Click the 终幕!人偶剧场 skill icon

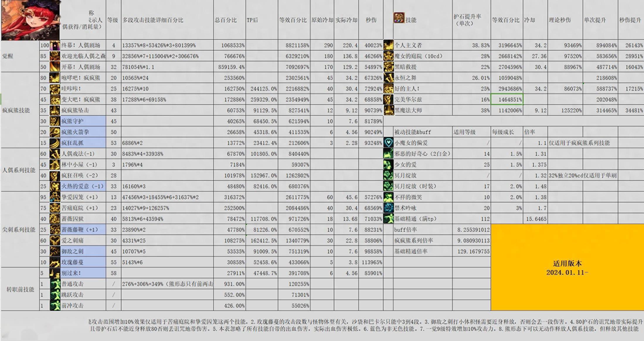click(x=55, y=45)
